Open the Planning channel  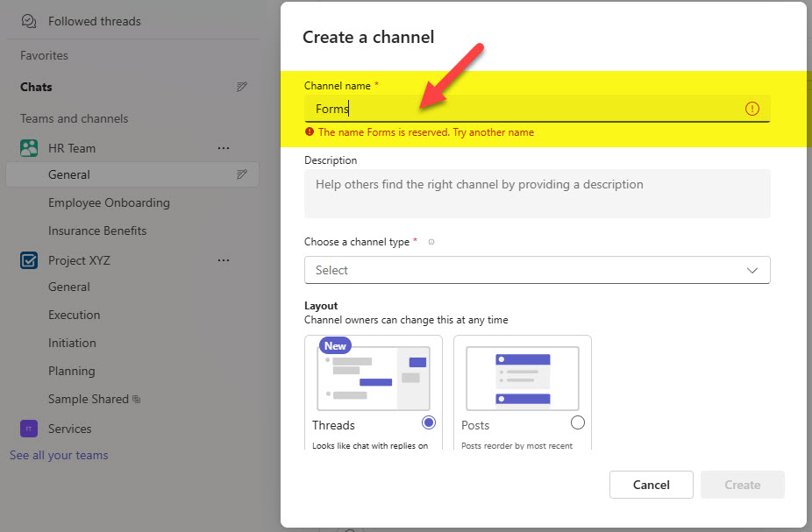71,371
